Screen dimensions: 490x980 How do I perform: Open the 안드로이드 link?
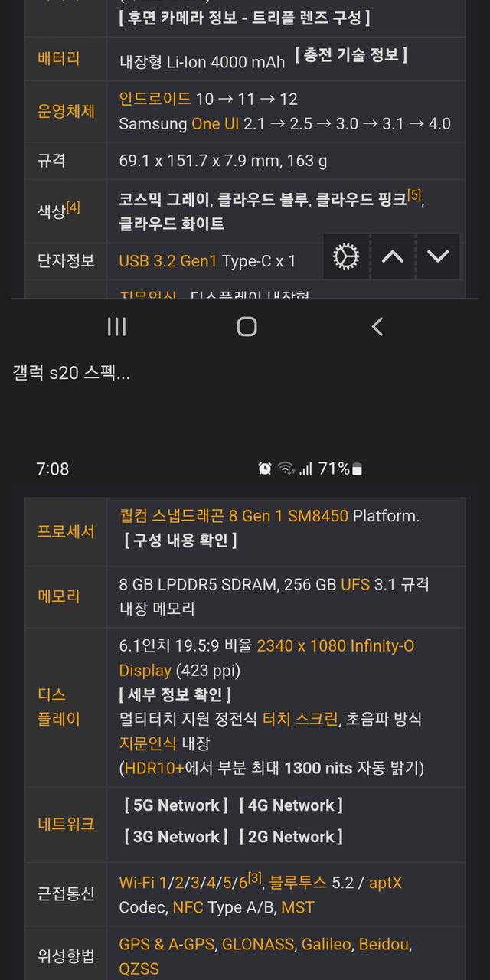click(x=155, y=99)
